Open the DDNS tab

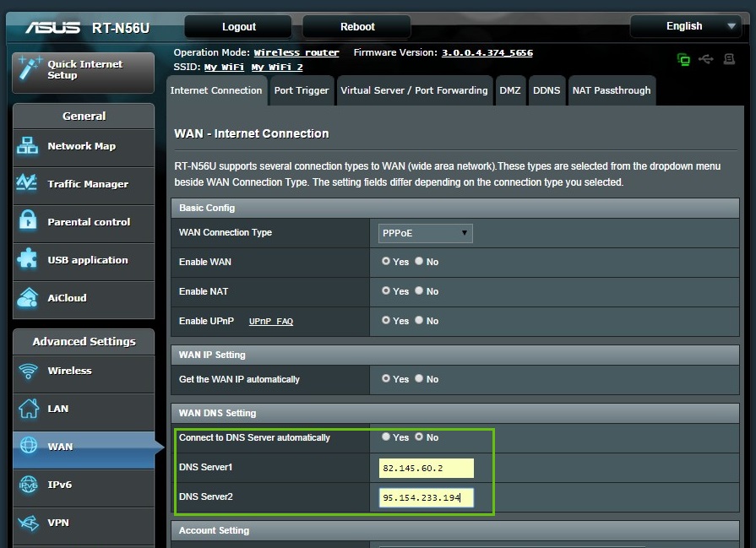click(547, 90)
